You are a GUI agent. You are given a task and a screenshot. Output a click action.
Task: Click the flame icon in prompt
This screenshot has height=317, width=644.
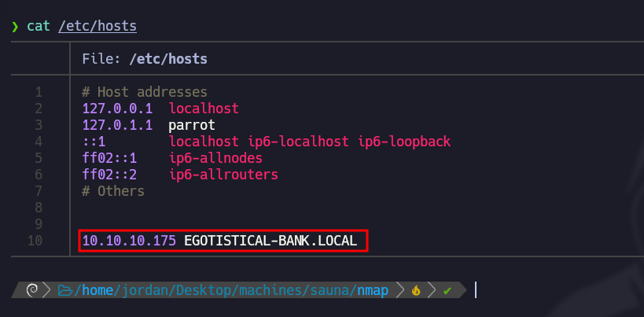point(417,290)
